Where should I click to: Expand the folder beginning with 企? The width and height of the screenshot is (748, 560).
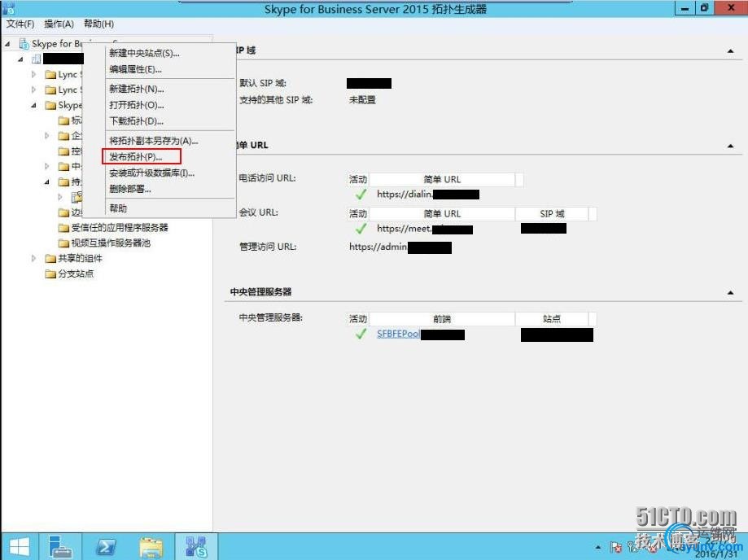(46, 136)
